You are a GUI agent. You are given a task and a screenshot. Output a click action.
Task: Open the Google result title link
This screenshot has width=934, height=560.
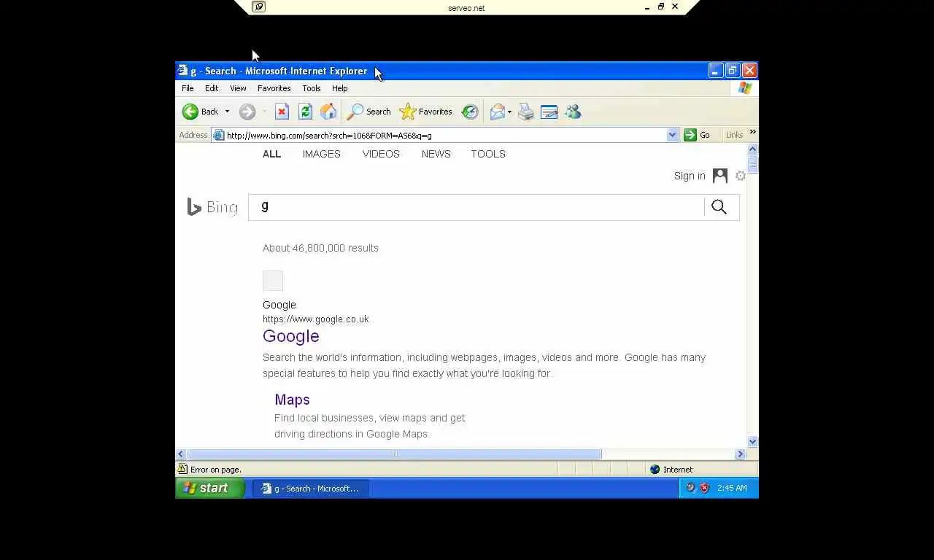tap(291, 336)
